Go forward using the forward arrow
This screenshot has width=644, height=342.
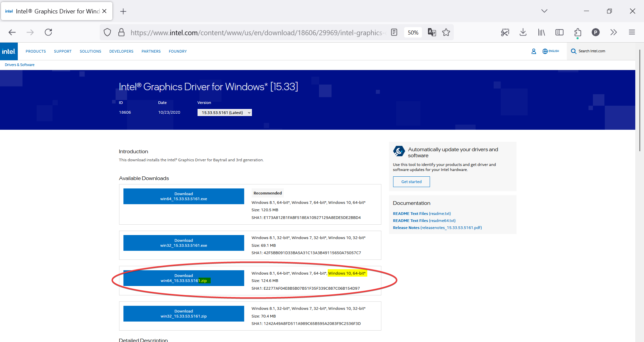tap(30, 32)
